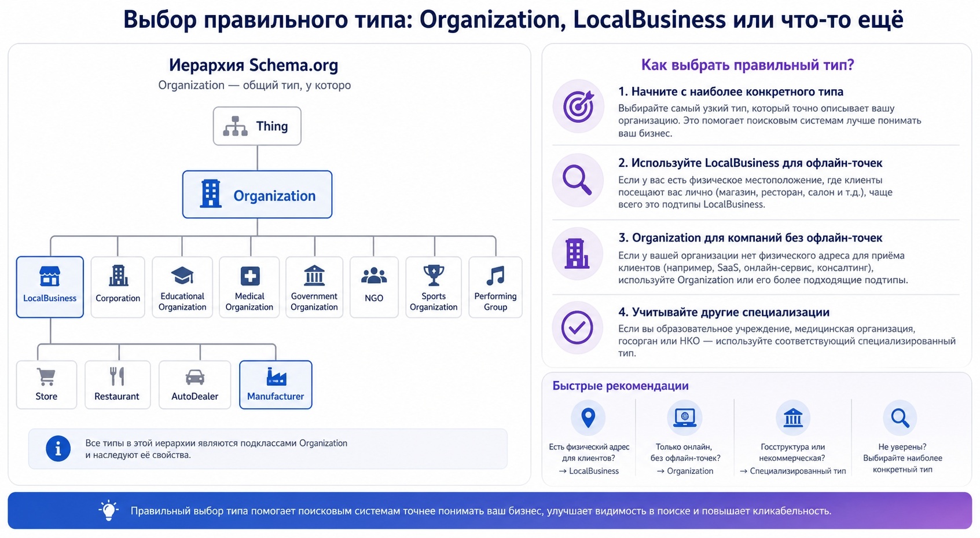Select the Thing node box
Viewport: 980px width, 538px height.
[x=257, y=126]
